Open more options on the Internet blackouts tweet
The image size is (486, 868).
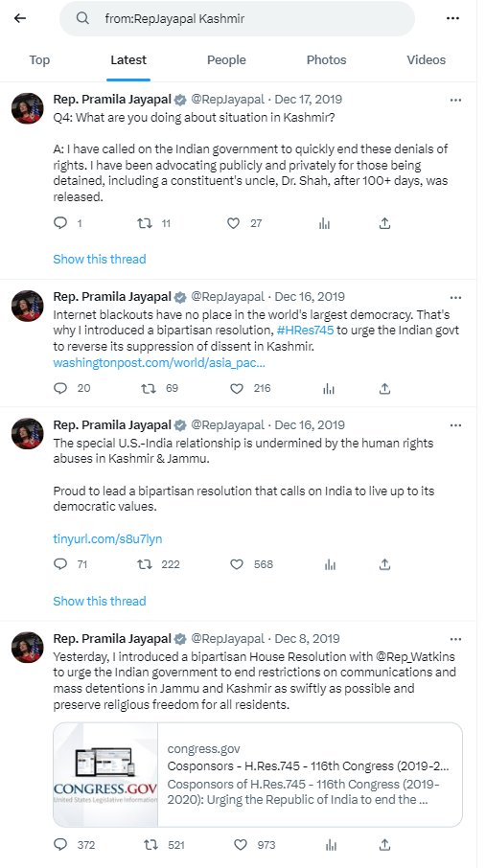(x=455, y=297)
